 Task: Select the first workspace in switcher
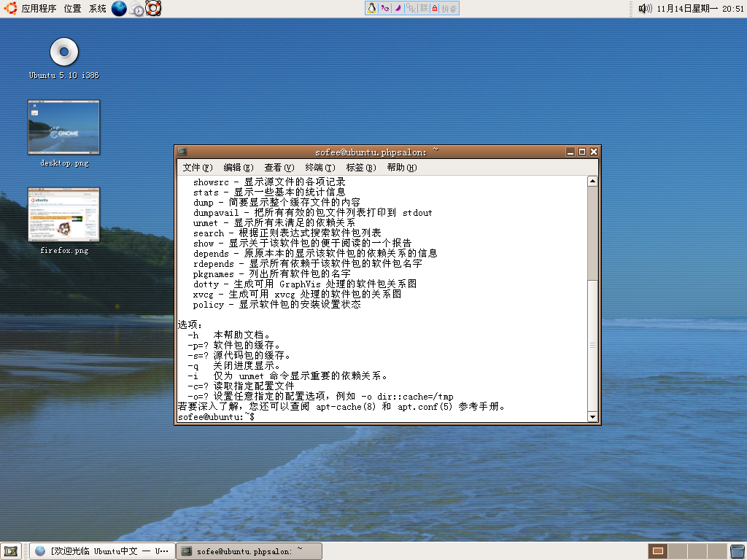click(x=658, y=551)
